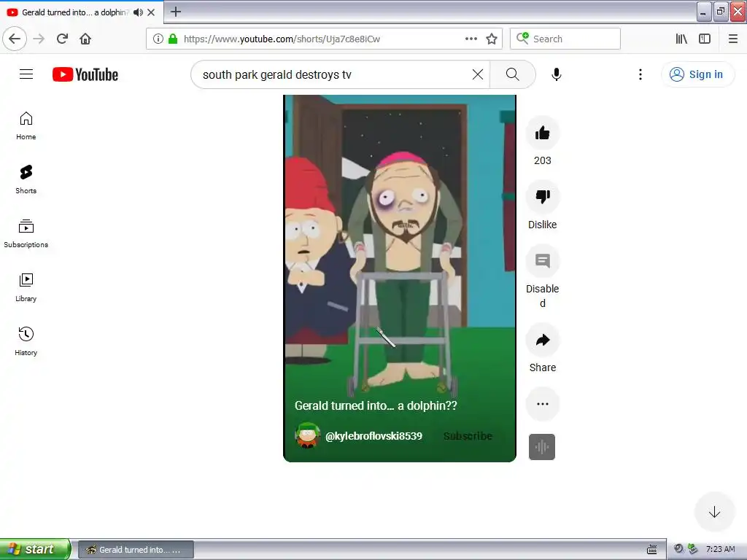Viewport: 747px width, 560px height.
Task: Like the Short with the thumbs-up icon
Action: pyautogui.click(x=543, y=133)
